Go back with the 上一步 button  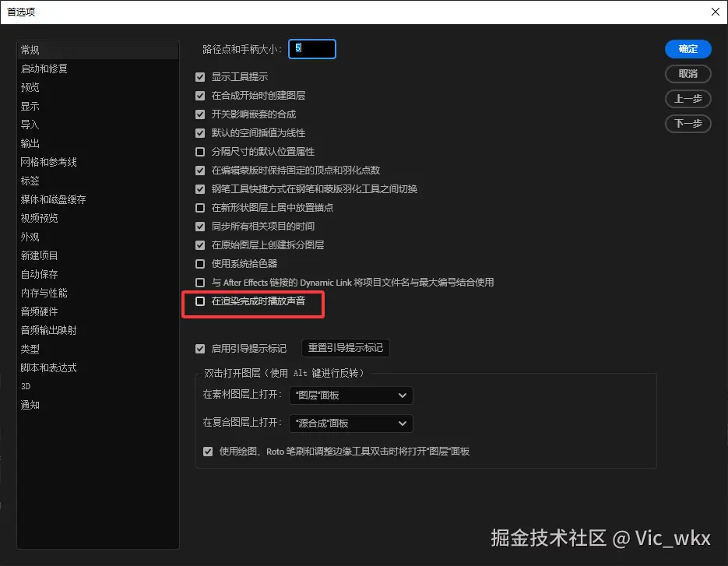(x=688, y=98)
